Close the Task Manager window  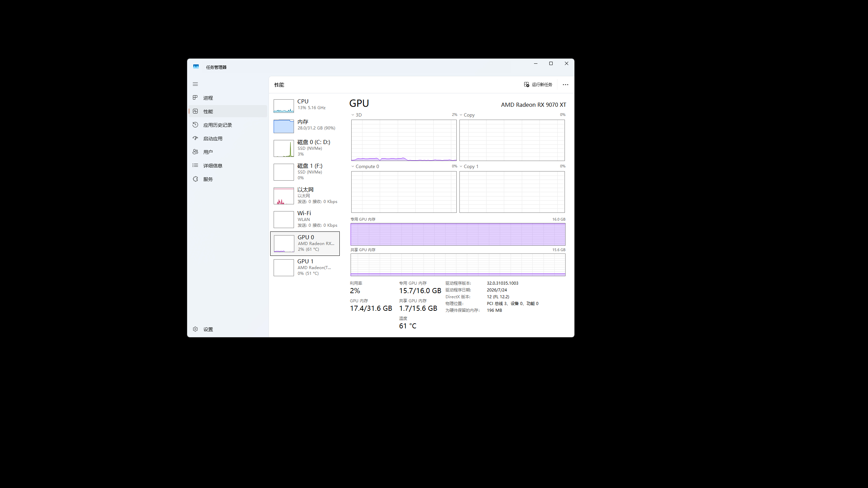coord(566,63)
